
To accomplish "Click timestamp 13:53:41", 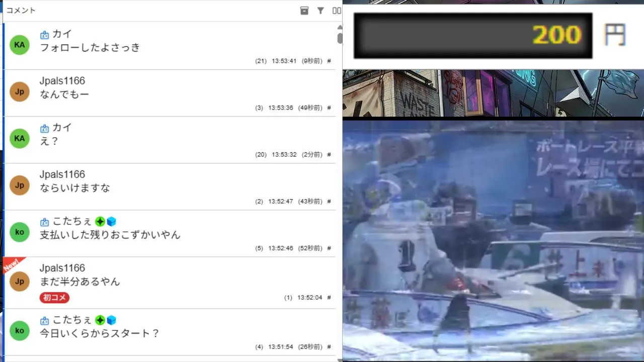I will pyautogui.click(x=284, y=61).
